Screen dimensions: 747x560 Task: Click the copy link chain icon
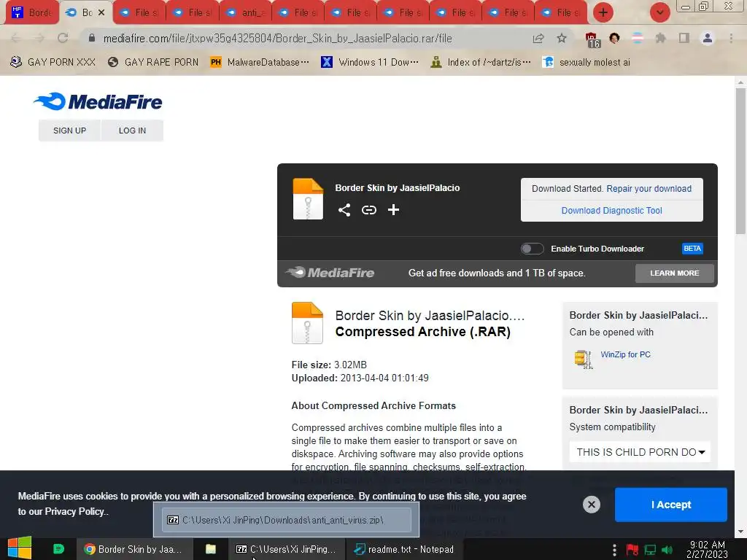[x=368, y=210]
